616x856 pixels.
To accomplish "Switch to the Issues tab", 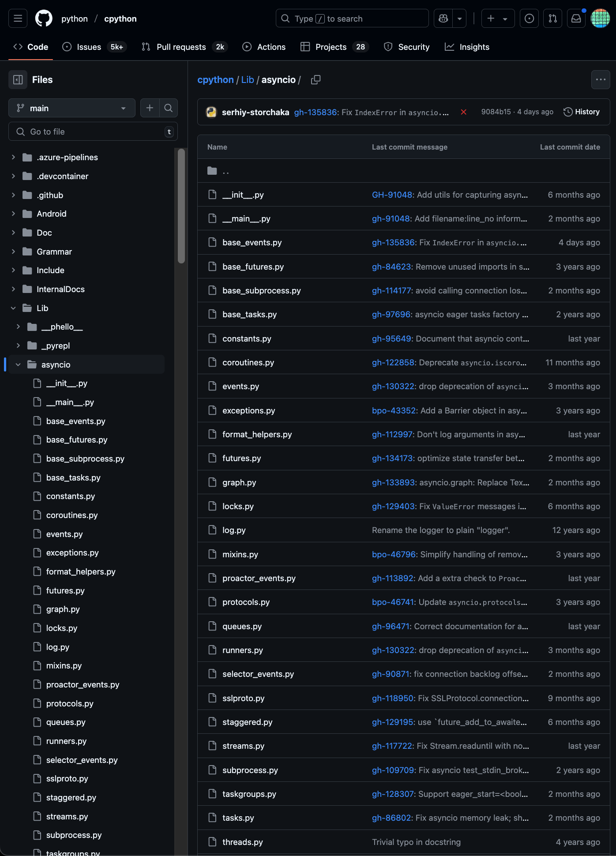I will [x=94, y=47].
